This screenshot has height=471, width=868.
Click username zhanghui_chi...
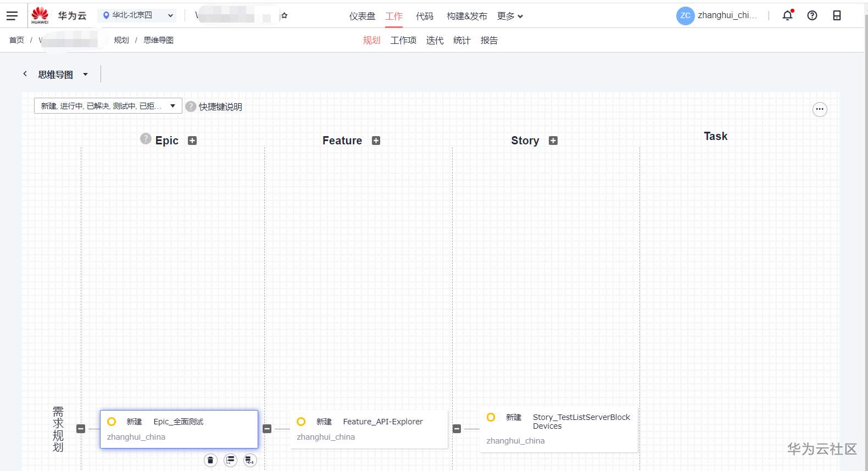pyautogui.click(x=727, y=15)
